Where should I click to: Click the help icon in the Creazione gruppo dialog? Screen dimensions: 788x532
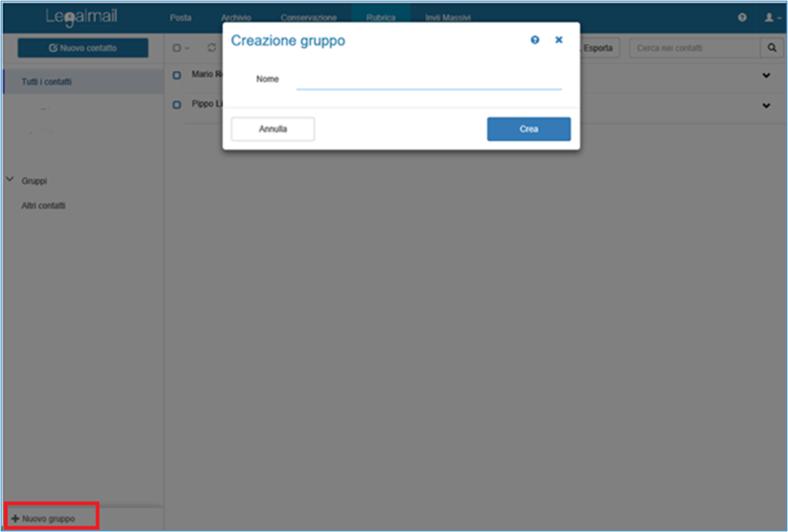535,40
